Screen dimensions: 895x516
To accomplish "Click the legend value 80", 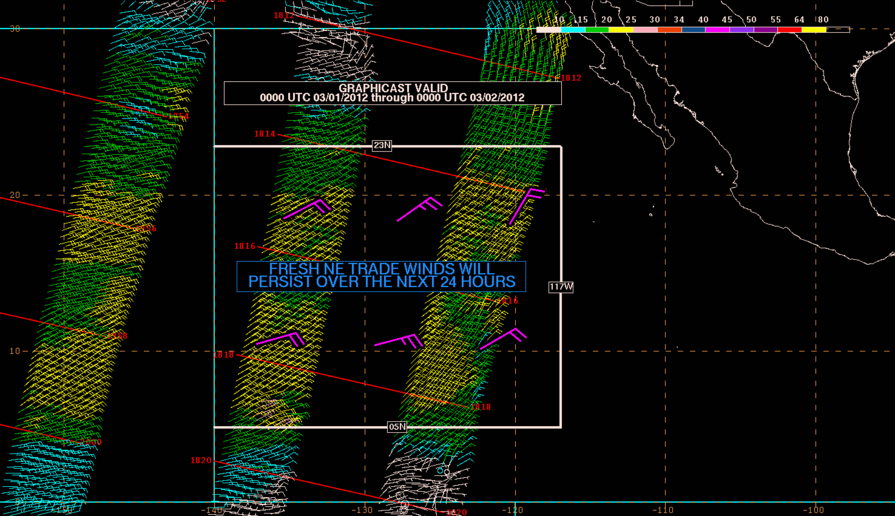I will click(823, 20).
